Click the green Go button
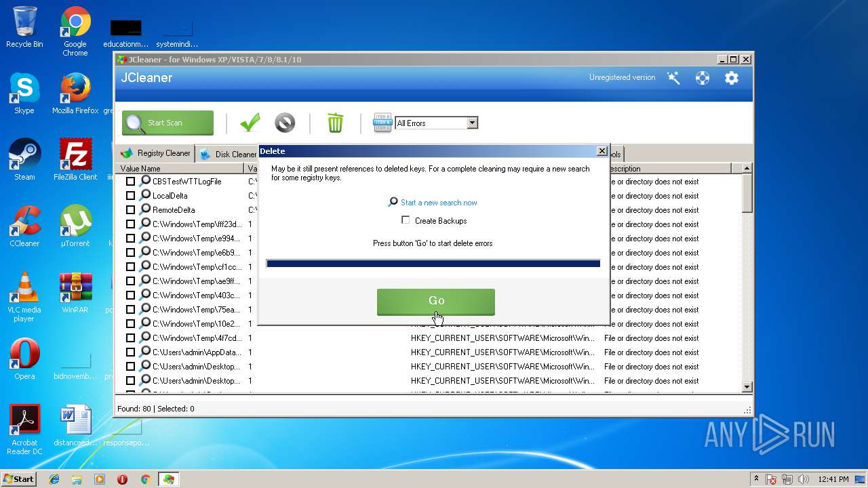 [x=436, y=301]
